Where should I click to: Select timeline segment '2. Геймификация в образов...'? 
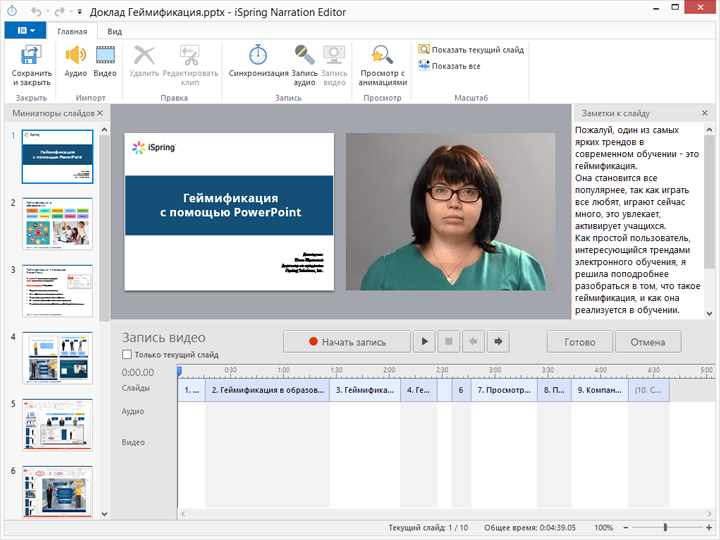(267, 390)
